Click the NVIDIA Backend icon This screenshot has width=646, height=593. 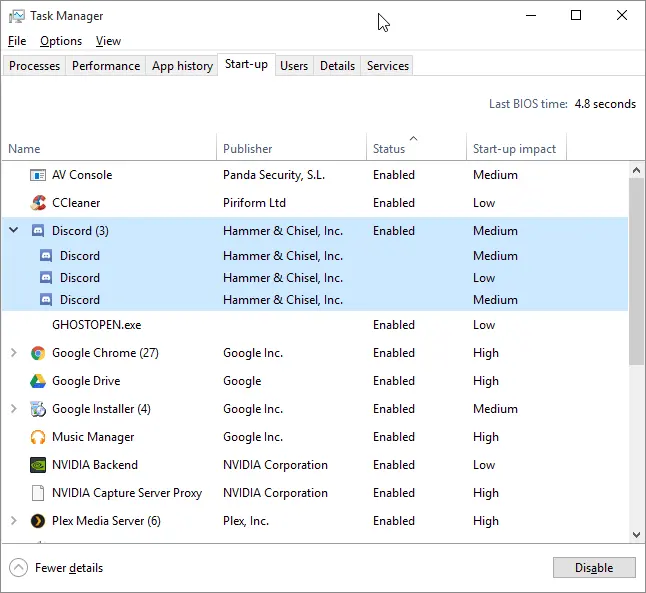[38, 465]
